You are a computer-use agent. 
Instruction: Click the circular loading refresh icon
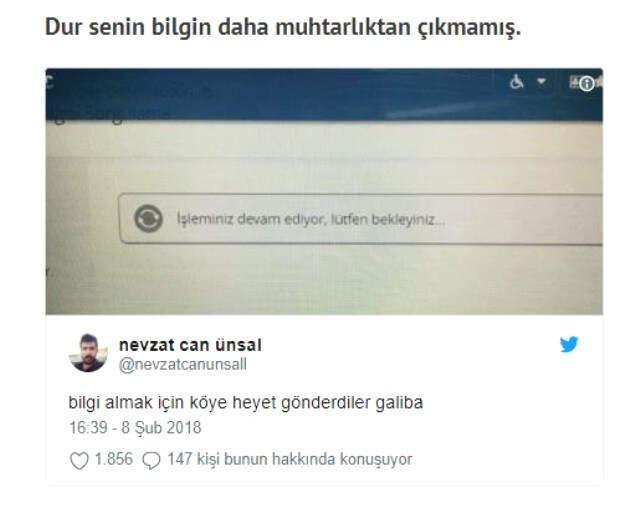click(x=148, y=219)
